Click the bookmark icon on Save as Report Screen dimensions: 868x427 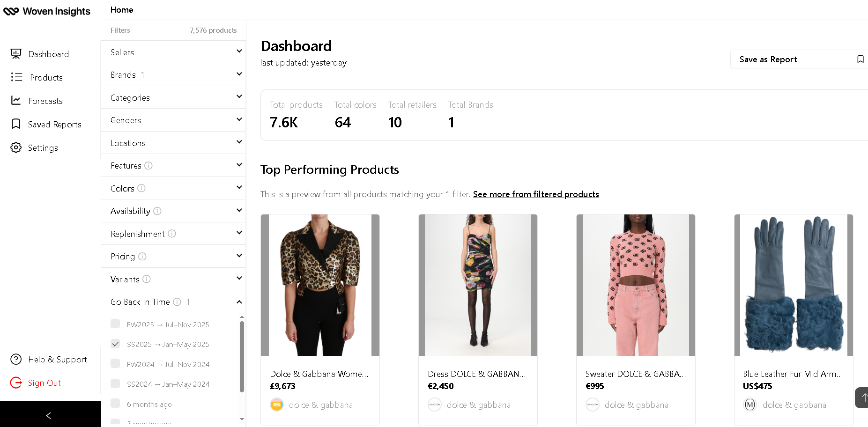[860, 59]
